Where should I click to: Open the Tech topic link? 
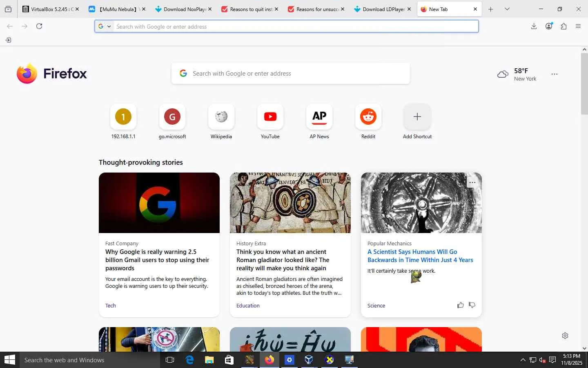(111, 305)
